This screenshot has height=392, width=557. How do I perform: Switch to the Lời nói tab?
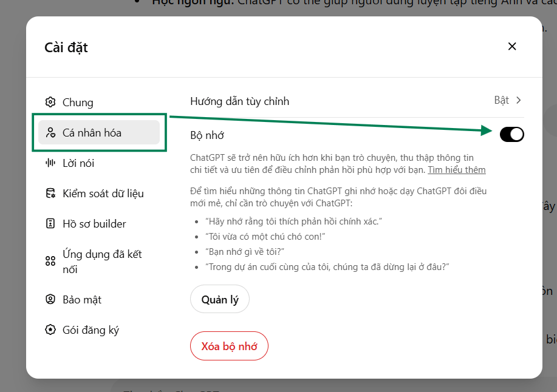pyautogui.click(x=99, y=163)
